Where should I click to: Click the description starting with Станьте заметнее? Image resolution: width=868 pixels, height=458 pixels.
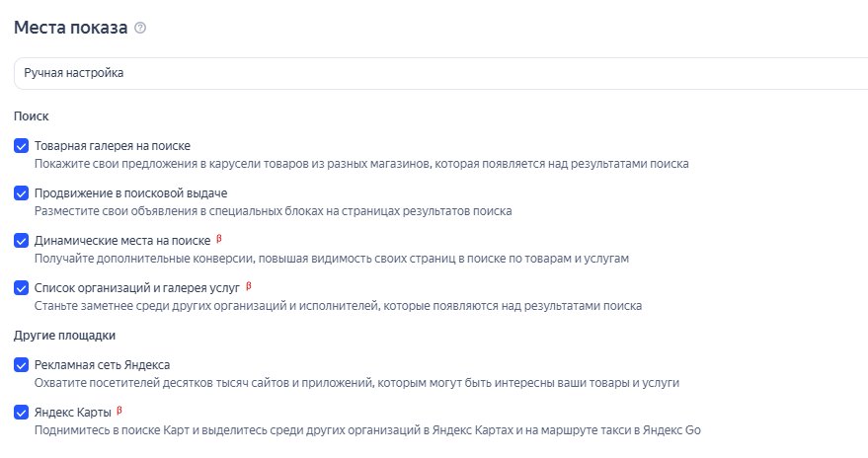(338, 306)
